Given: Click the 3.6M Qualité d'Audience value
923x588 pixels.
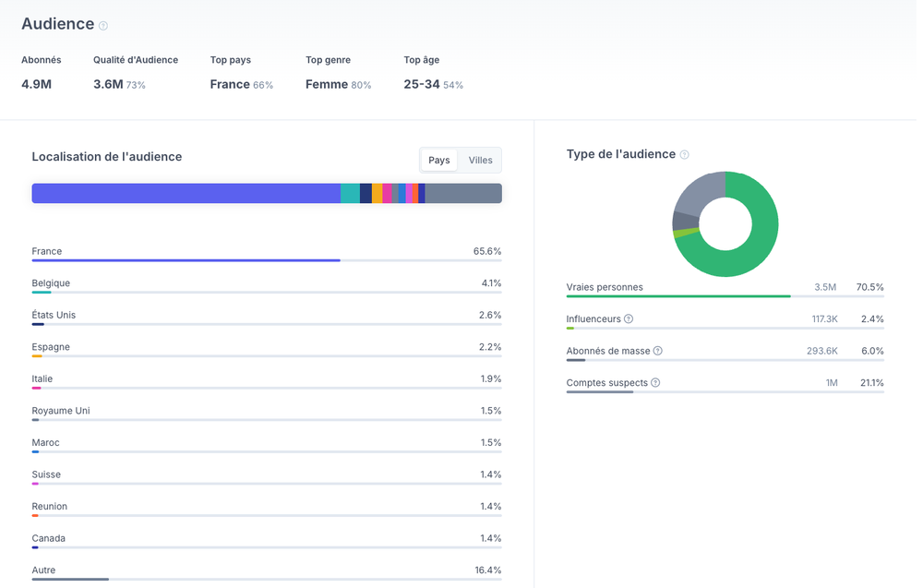Looking at the screenshot, I should tap(108, 84).
